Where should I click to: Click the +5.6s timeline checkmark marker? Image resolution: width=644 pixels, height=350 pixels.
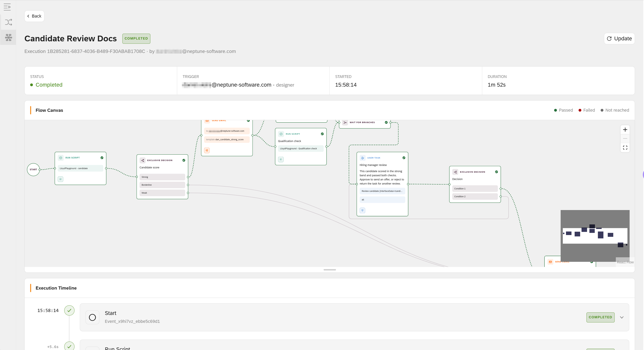(x=69, y=346)
